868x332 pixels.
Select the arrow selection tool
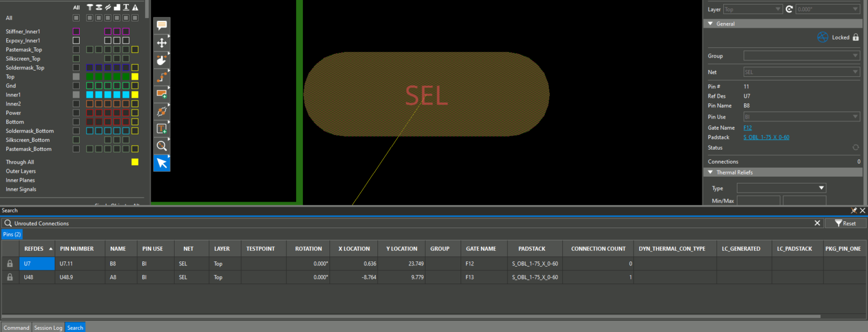click(162, 163)
